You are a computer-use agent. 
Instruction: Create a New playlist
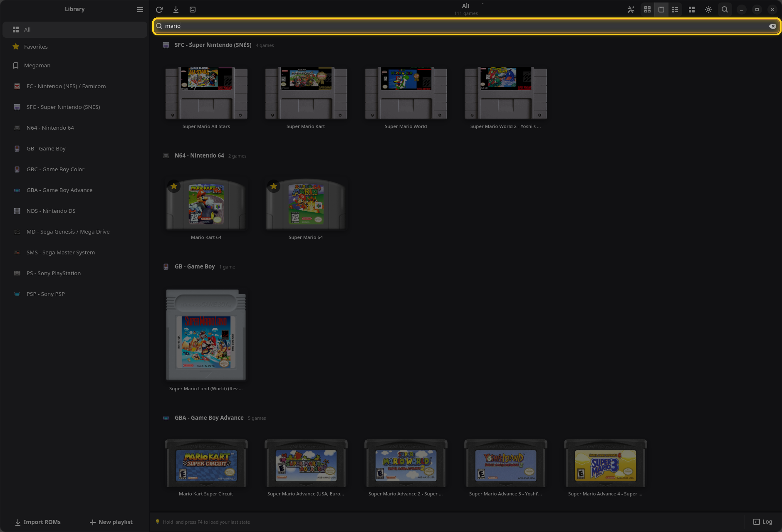111,522
